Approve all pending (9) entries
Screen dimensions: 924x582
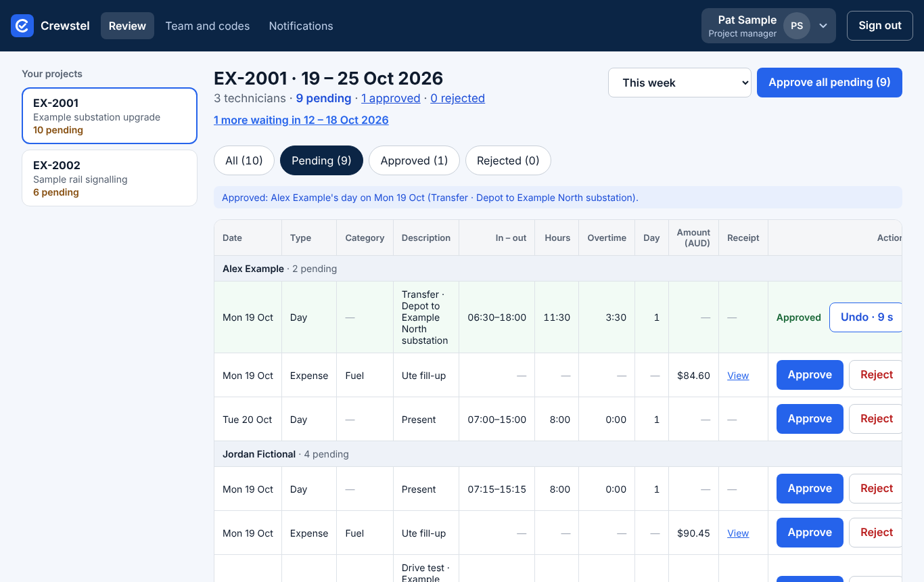click(x=829, y=83)
